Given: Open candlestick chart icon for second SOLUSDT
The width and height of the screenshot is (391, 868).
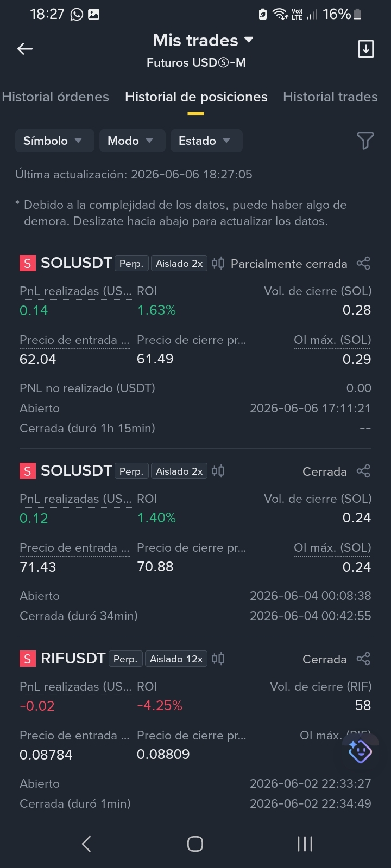Looking at the screenshot, I should [218, 471].
